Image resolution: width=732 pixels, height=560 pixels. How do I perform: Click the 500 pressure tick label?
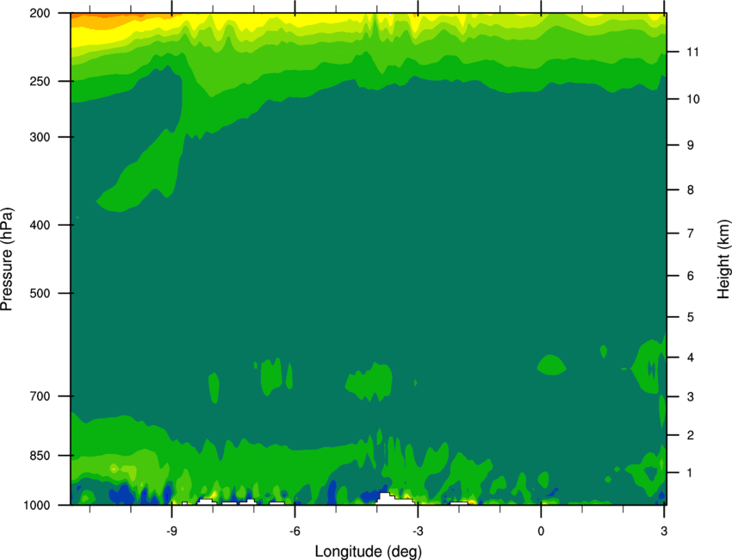click(40, 293)
